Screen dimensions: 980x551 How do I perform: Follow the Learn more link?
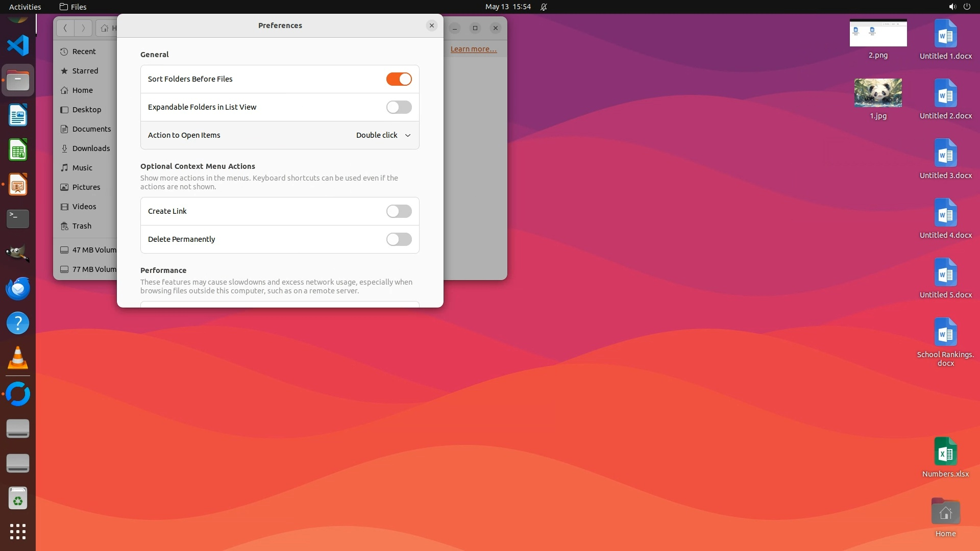click(x=473, y=49)
